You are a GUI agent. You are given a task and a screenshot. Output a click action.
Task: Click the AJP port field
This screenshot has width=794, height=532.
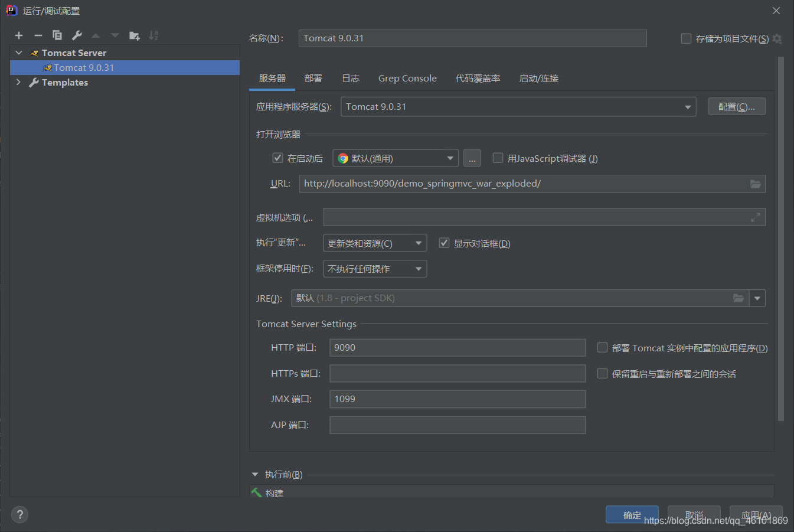coord(458,425)
